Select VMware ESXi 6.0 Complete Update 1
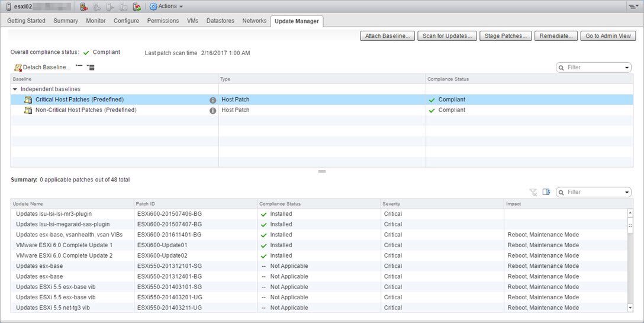This screenshot has width=644, height=323. tap(319, 245)
